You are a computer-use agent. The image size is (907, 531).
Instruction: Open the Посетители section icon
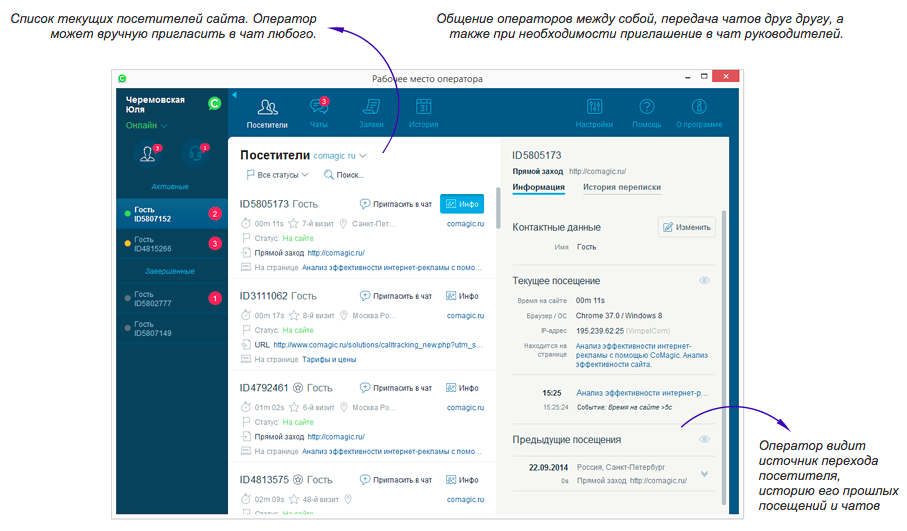click(x=267, y=107)
